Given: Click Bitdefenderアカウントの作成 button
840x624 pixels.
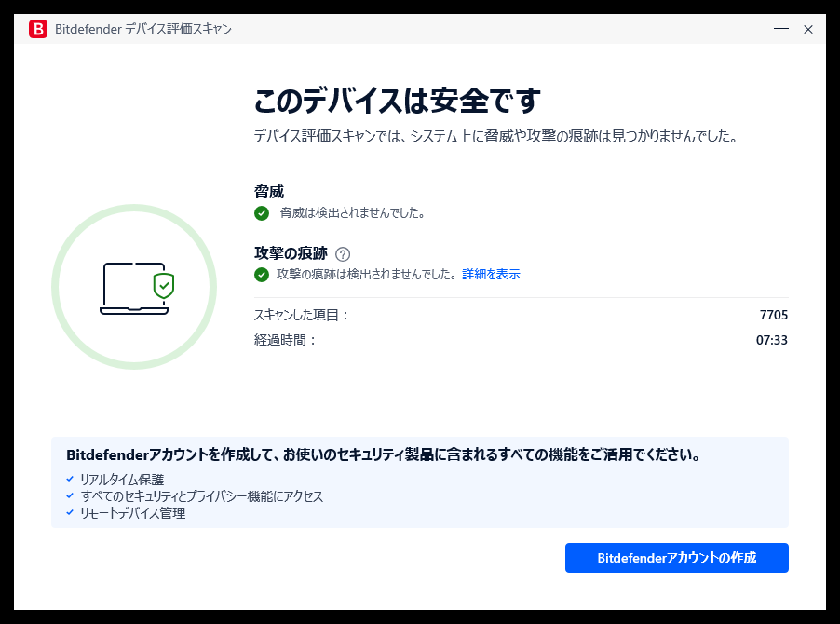Looking at the screenshot, I should [x=677, y=558].
